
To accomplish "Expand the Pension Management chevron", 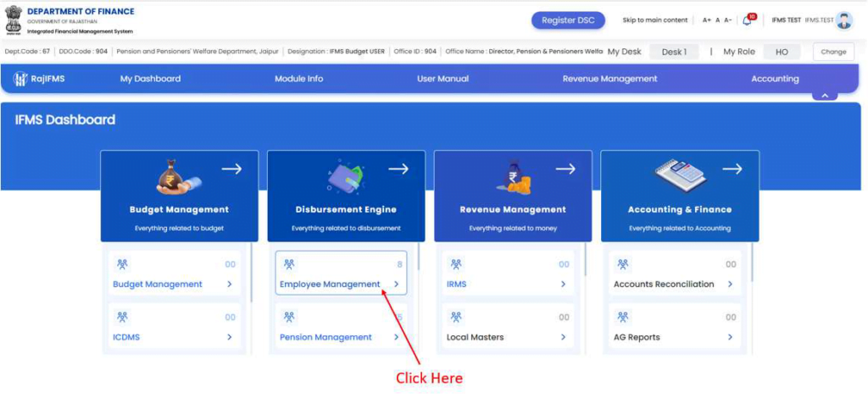I will tap(397, 337).
